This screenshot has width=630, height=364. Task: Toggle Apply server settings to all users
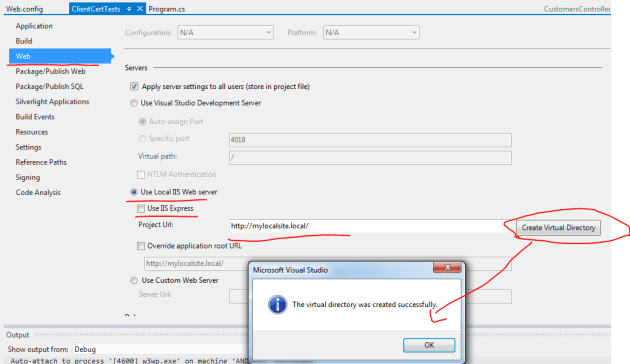point(134,86)
